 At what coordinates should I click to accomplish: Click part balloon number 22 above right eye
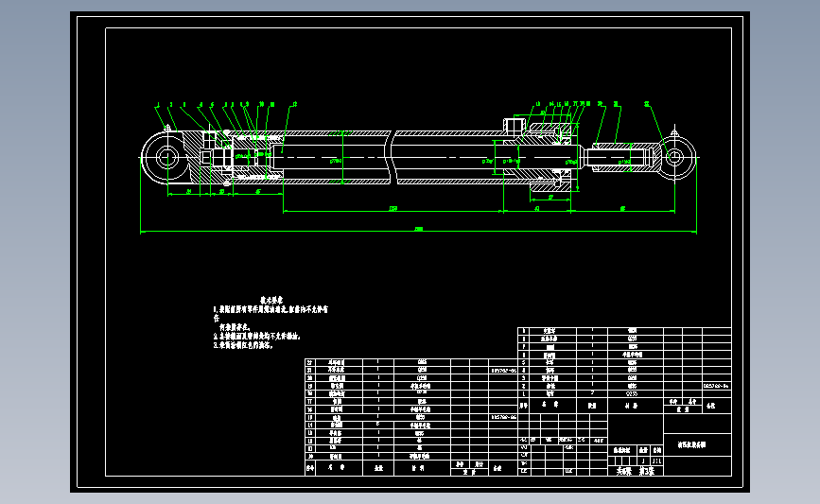tap(647, 105)
